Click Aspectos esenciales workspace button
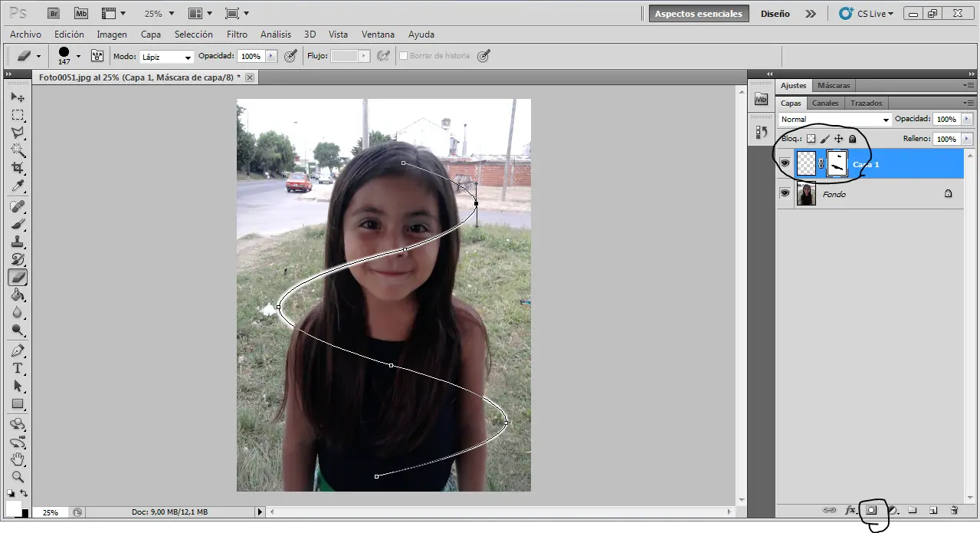 (699, 14)
